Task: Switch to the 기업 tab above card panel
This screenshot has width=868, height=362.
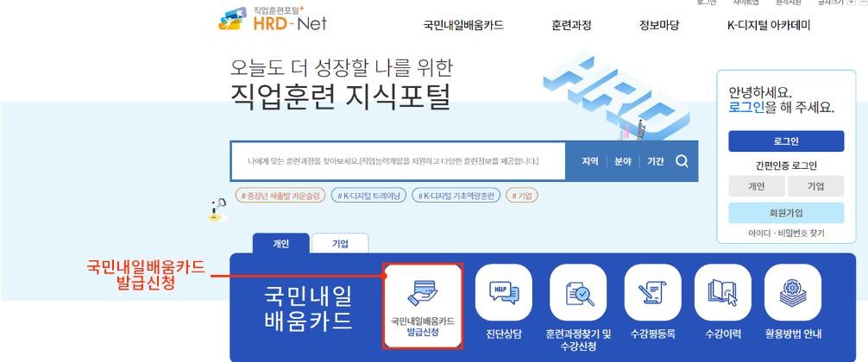Action: click(340, 244)
